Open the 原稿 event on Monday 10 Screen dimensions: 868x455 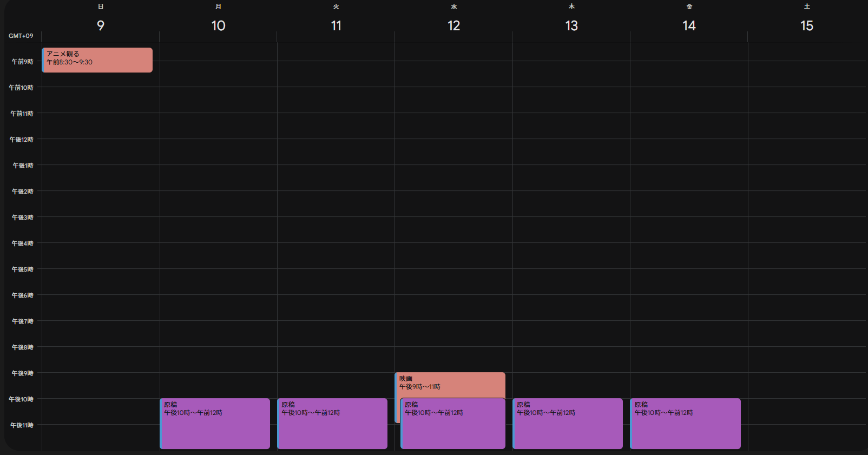pyautogui.click(x=215, y=424)
